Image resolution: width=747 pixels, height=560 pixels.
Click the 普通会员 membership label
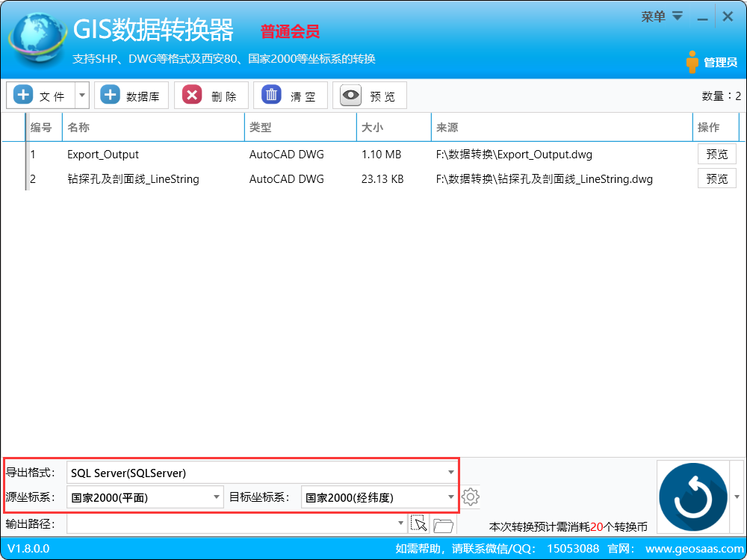click(x=290, y=32)
